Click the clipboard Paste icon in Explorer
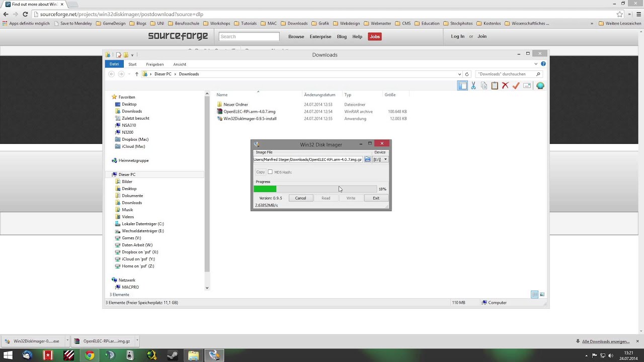644x362 pixels. pos(495,86)
